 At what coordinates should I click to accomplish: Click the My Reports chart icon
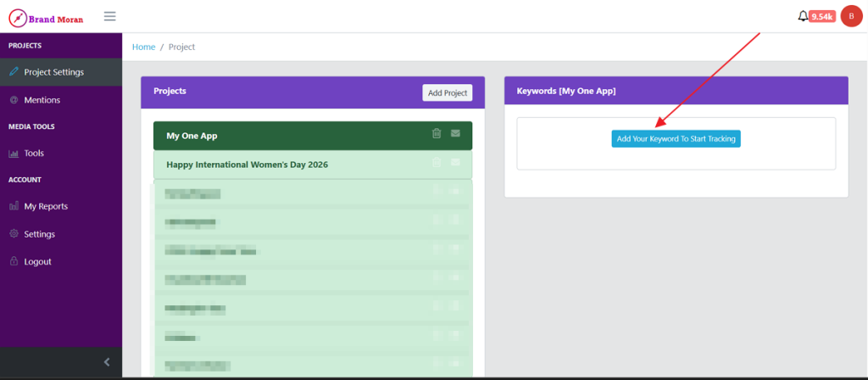(x=14, y=206)
